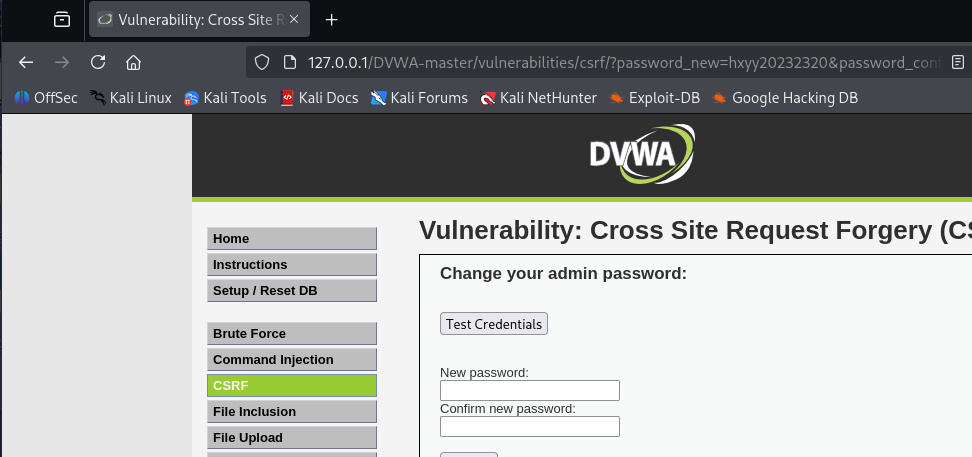Open the recent browsing history icon
This screenshot has width=972, height=457.
pos(62,19)
